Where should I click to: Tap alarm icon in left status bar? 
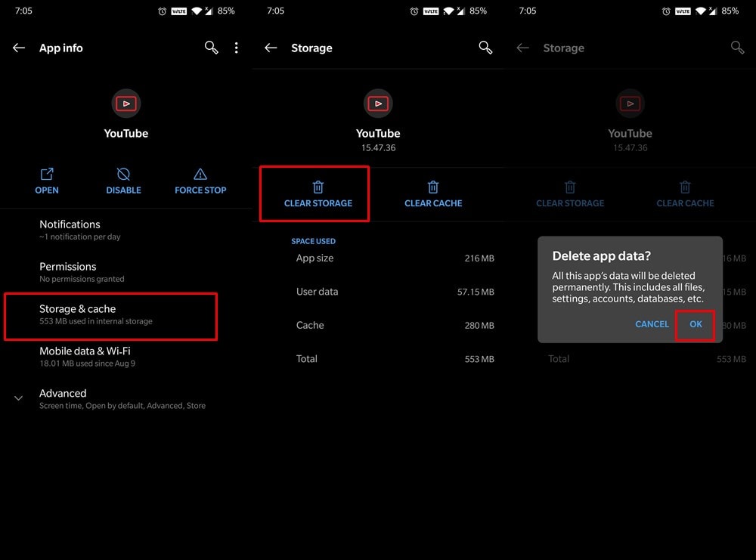coord(162,11)
